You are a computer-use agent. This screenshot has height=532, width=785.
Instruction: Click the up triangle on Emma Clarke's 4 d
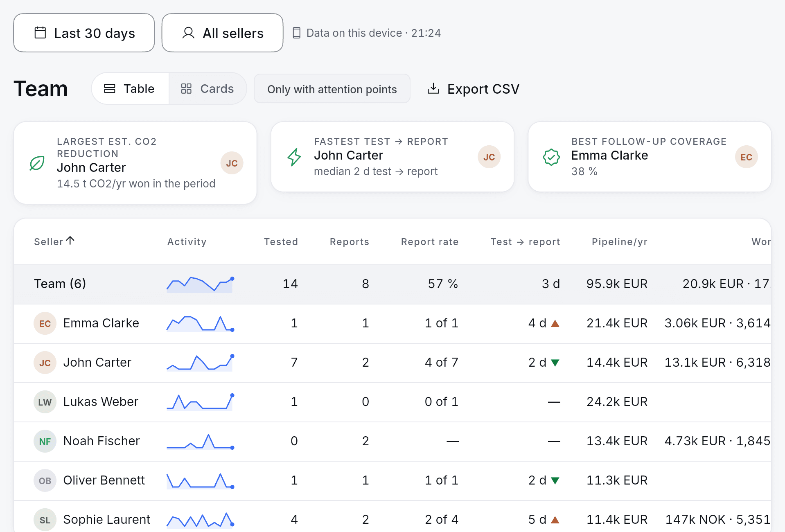[555, 324]
